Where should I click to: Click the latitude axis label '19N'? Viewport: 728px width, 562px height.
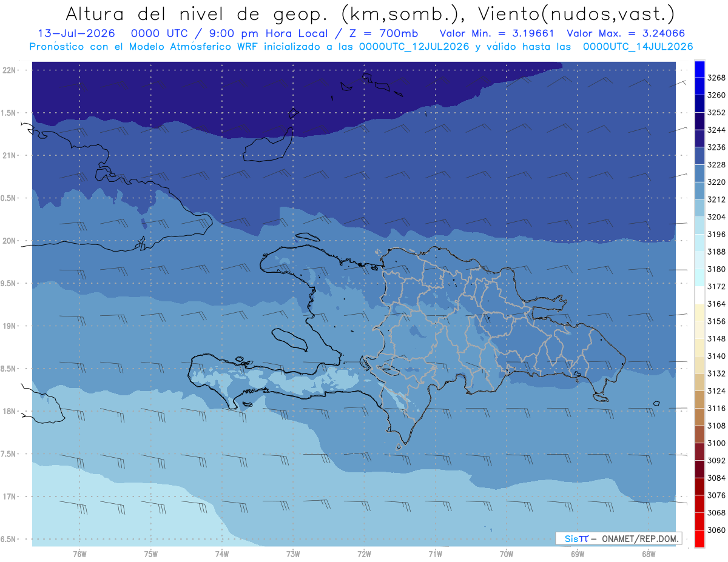click(10, 326)
